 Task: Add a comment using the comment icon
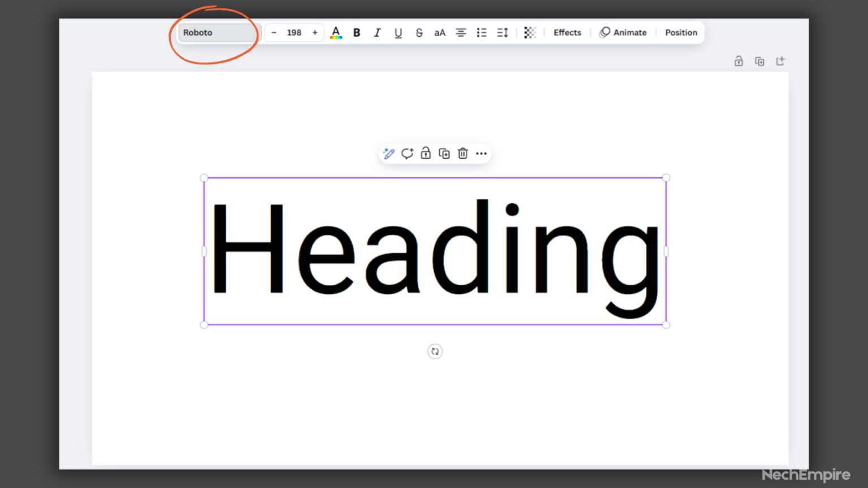pos(407,153)
